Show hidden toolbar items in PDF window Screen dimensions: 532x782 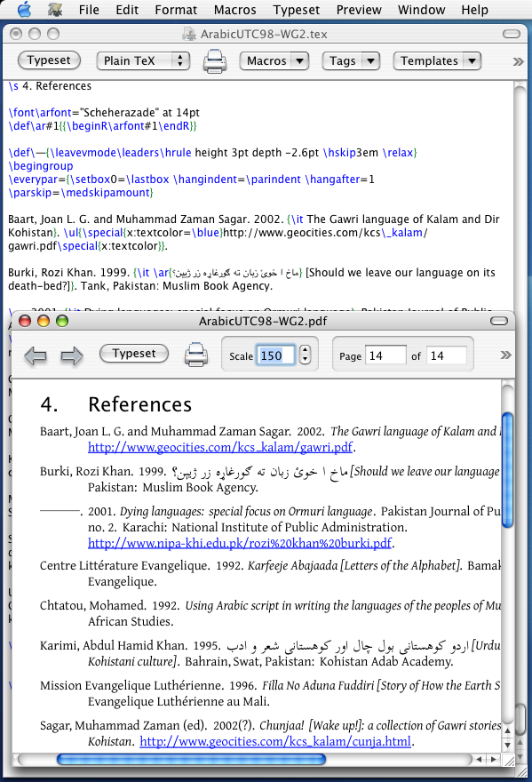(x=506, y=355)
